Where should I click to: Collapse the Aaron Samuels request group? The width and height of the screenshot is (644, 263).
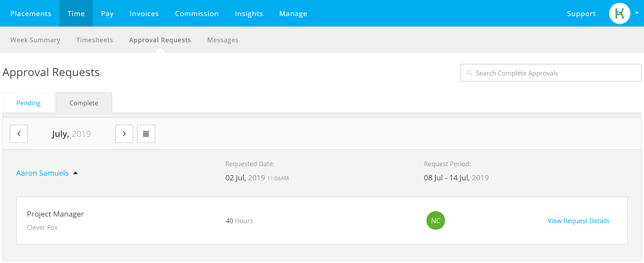coord(75,173)
